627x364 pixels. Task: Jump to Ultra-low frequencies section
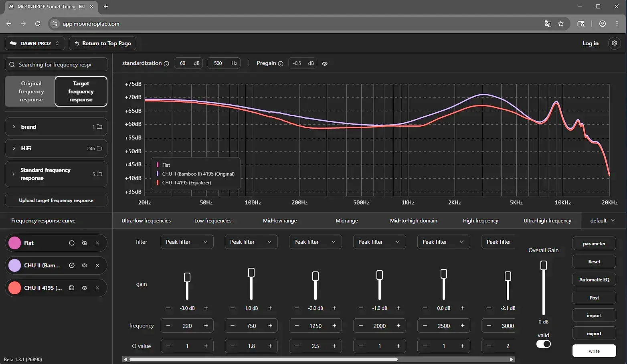(146, 220)
